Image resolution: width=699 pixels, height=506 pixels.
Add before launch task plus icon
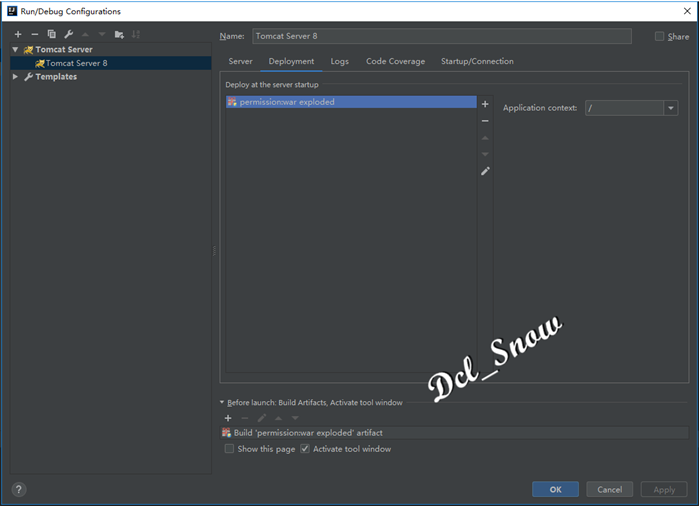coord(228,418)
